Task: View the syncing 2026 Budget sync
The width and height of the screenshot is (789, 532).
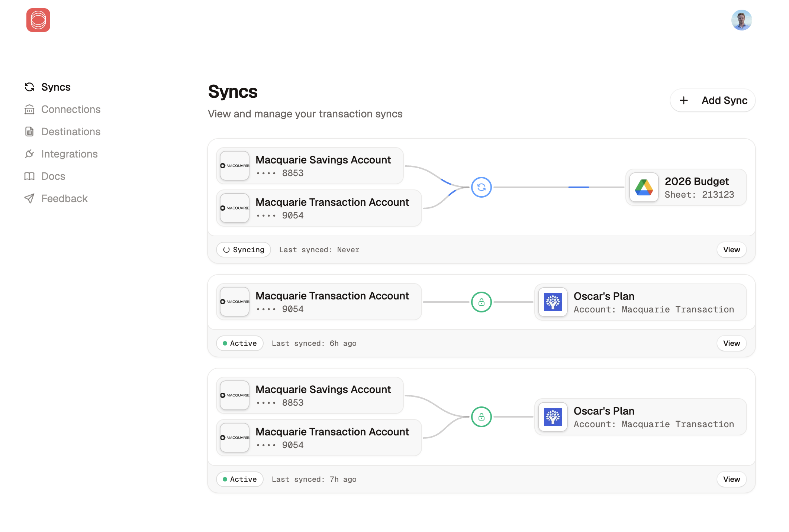Action: [x=731, y=250]
